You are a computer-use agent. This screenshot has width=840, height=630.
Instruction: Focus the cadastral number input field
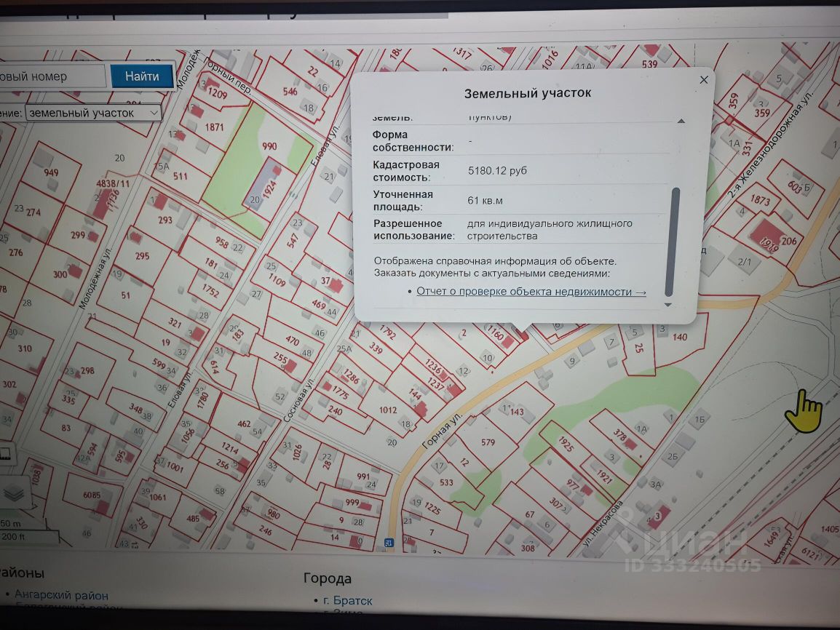[52, 76]
